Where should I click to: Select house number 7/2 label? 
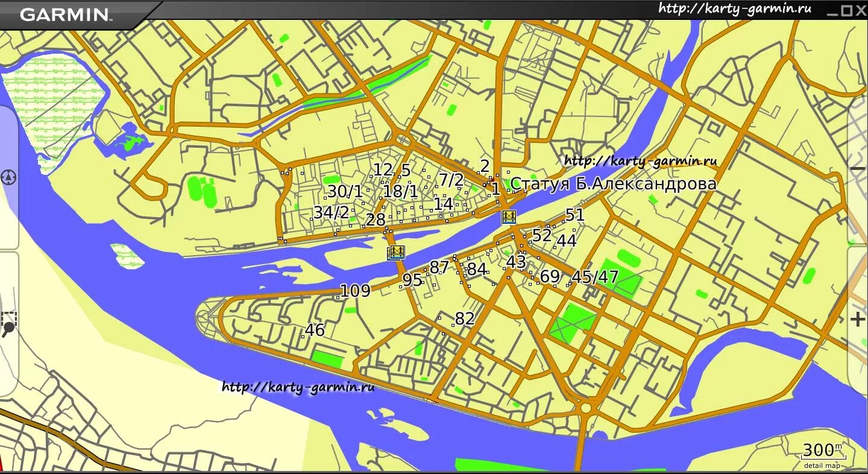pyautogui.click(x=451, y=180)
